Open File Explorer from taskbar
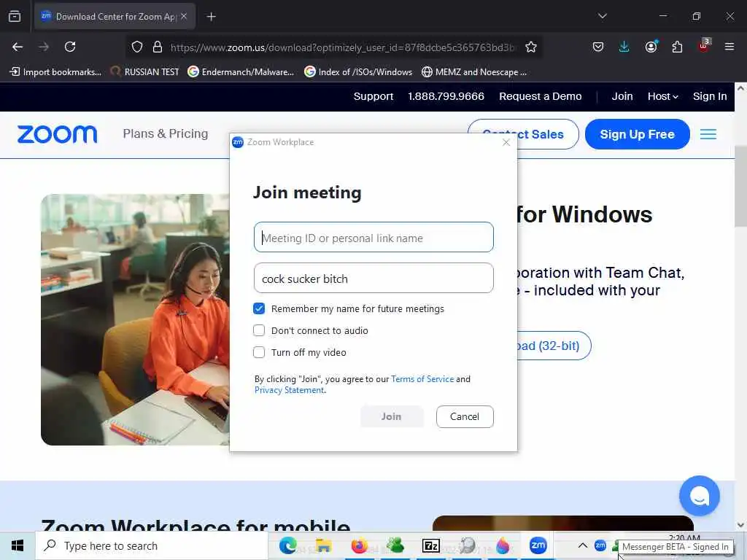 [323, 545]
